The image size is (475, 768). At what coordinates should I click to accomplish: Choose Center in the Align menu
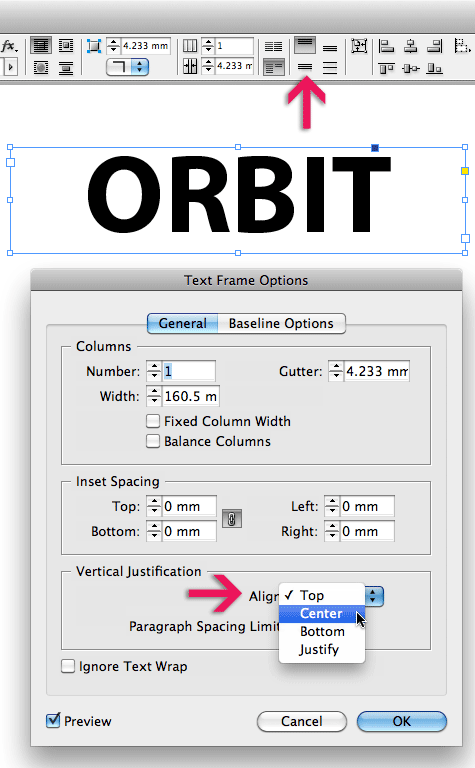pyautogui.click(x=322, y=613)
